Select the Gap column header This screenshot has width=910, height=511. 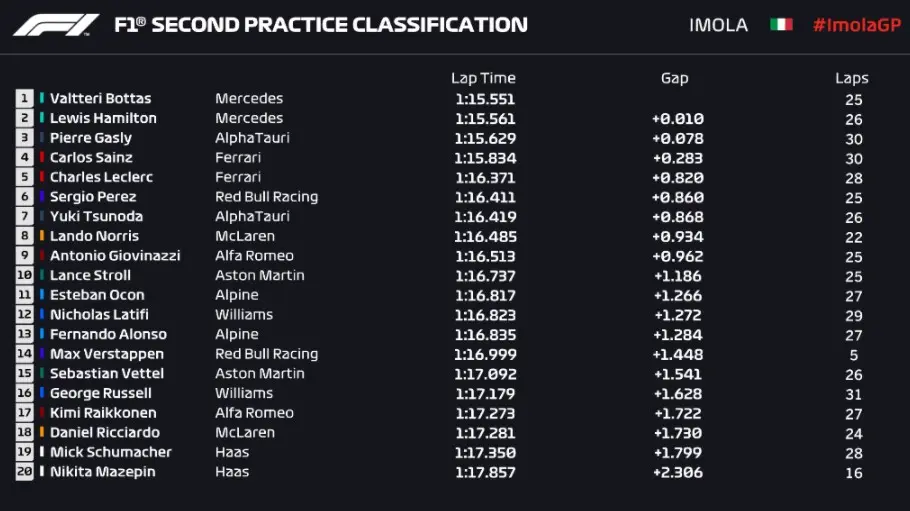coord(674,78)
